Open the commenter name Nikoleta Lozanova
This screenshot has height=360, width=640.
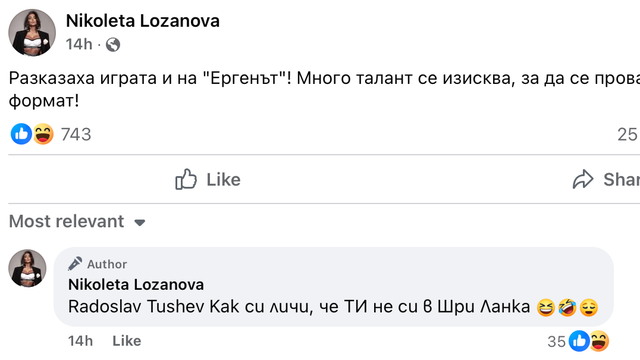(136, 284)
